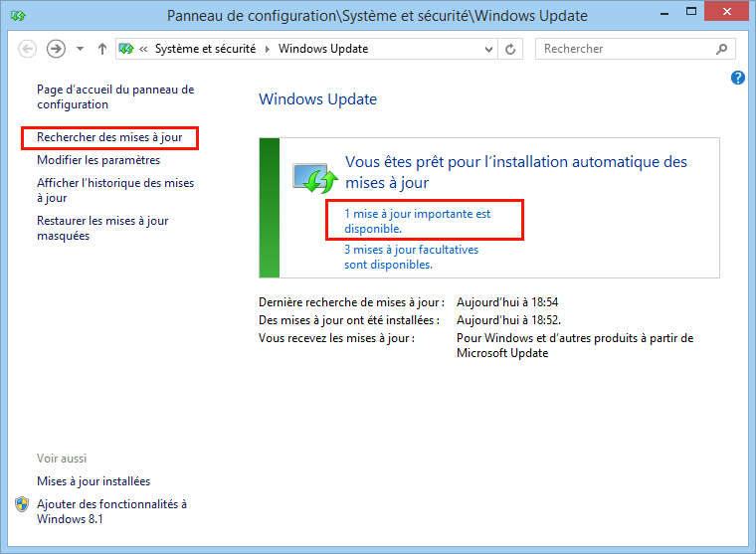Click the shield icon beside Ajouter des fonctionnalités
This screenshot has height=554, width=756.
[x=22, y=504]
